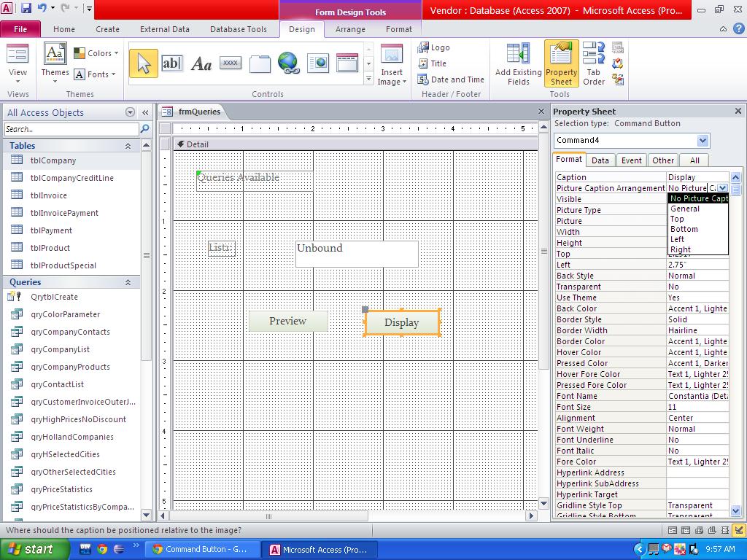Switch to Command Button Chrome taskbar window
Screen dimensions: 747x560
(x=203, y=549)
